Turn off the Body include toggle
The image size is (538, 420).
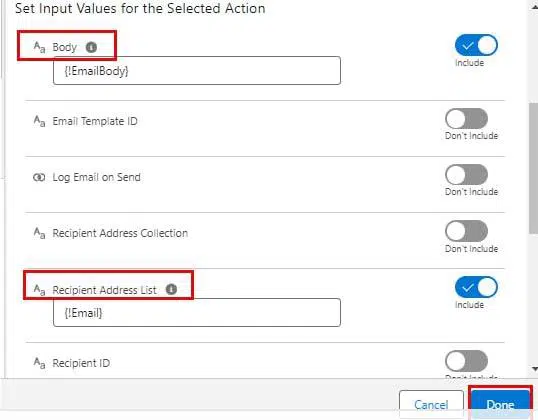pos(476,45)
